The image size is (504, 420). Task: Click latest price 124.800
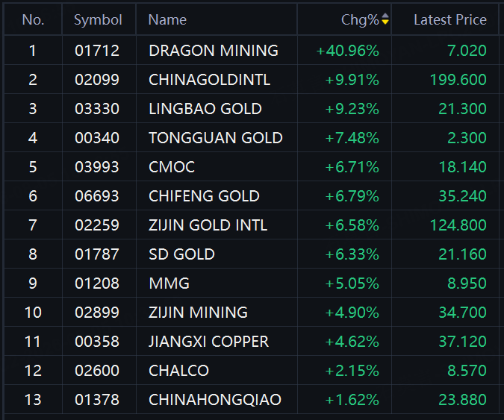click(458, 225)
